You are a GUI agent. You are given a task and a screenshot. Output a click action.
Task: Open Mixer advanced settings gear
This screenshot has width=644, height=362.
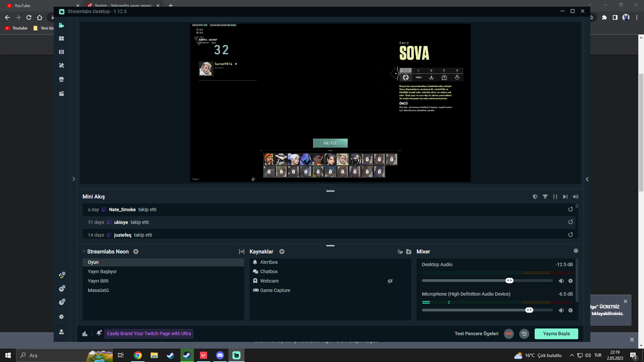tap(576, 251)
